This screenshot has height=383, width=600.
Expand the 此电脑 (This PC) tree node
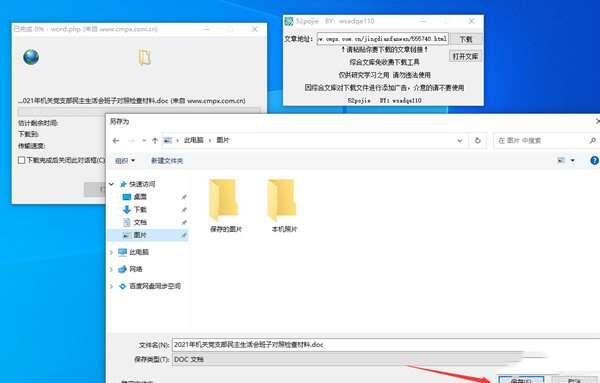click(112, 252)
